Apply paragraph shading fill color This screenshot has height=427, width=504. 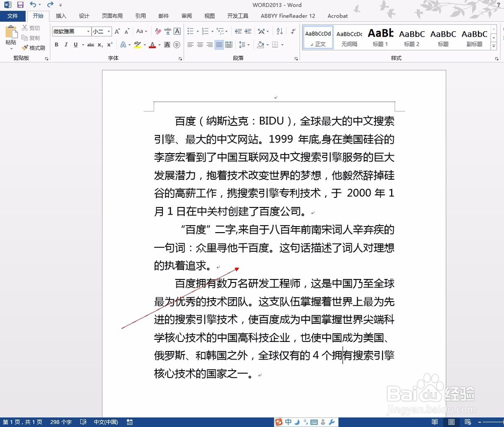click(x=261, y=45)
